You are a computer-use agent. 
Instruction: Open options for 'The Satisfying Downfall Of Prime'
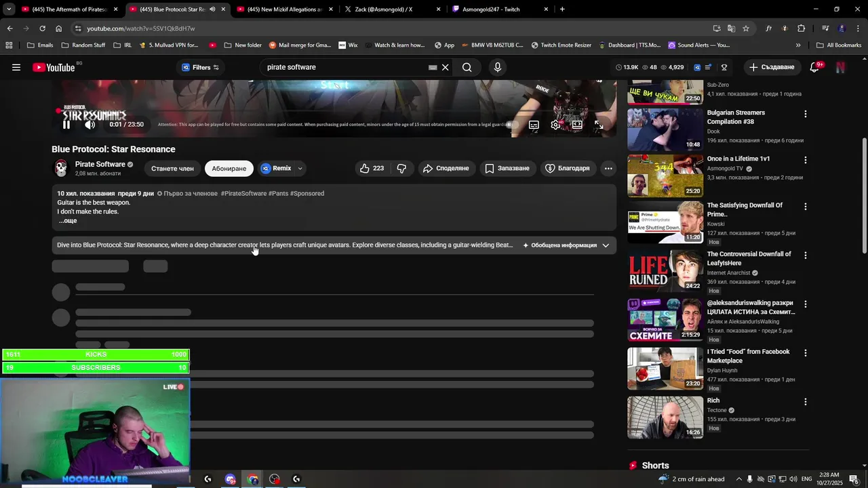pos(806,206)
